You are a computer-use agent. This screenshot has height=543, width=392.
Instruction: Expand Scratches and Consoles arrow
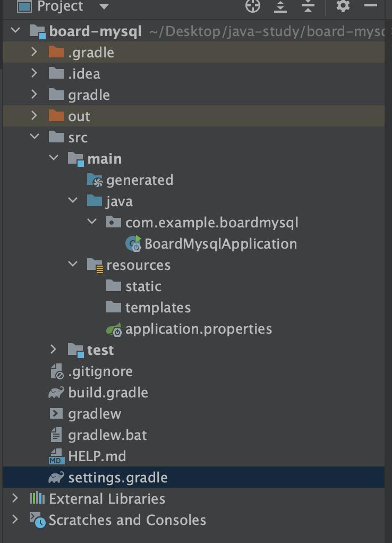point(15,519)
